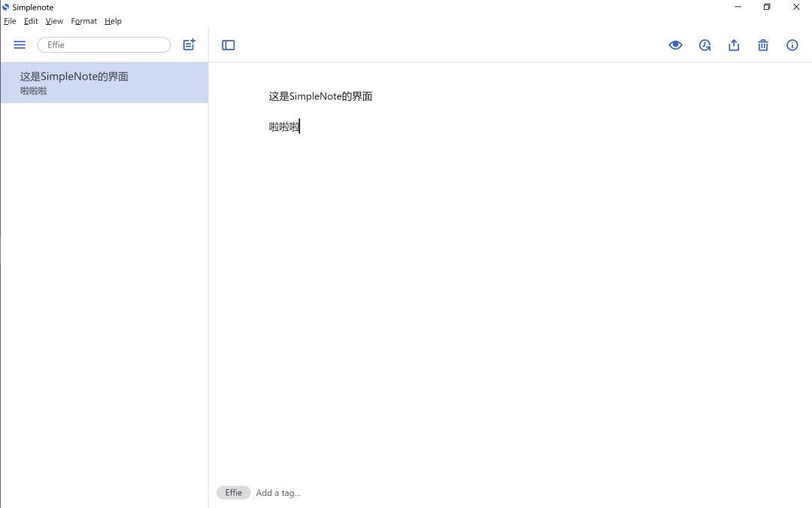
Task: Open the Edit menu
Action: point(31,21)
